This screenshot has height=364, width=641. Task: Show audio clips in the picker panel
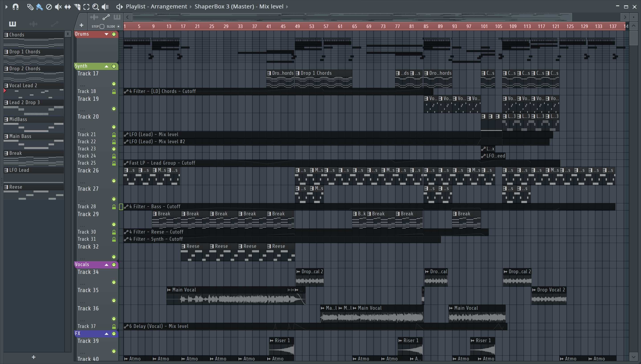(x=33, y=24)
